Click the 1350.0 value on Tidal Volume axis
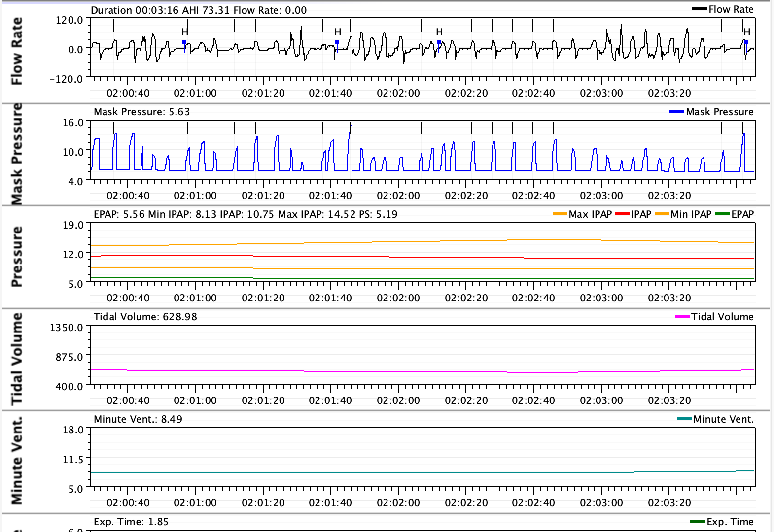This screenshot has height=532, width=774. coord(67,328)
